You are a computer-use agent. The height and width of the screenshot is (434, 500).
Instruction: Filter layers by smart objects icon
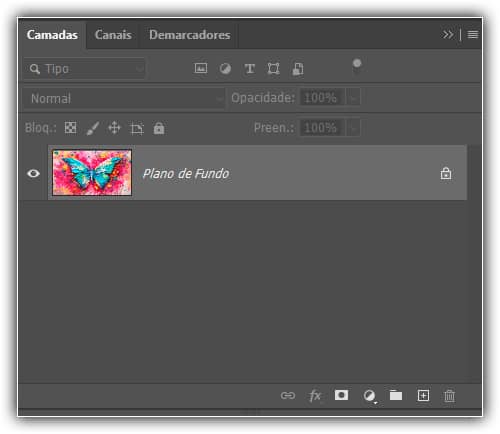click(x=298, y=69)
